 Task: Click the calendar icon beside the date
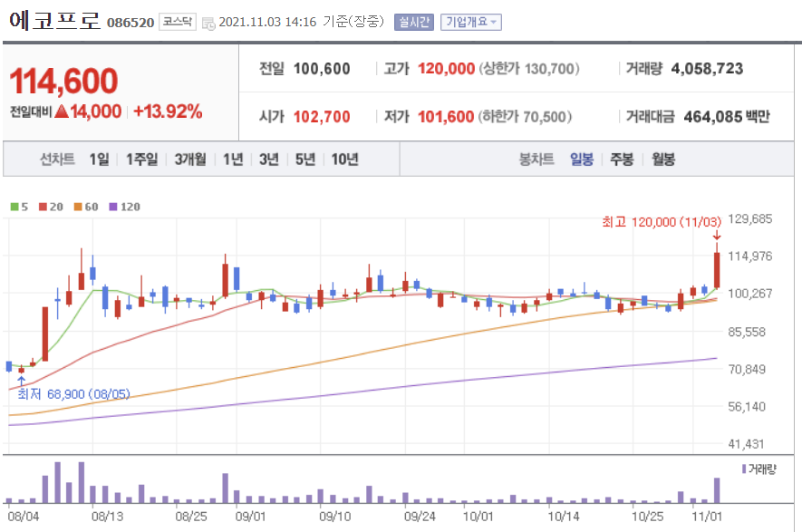click(x=208, y=24)
